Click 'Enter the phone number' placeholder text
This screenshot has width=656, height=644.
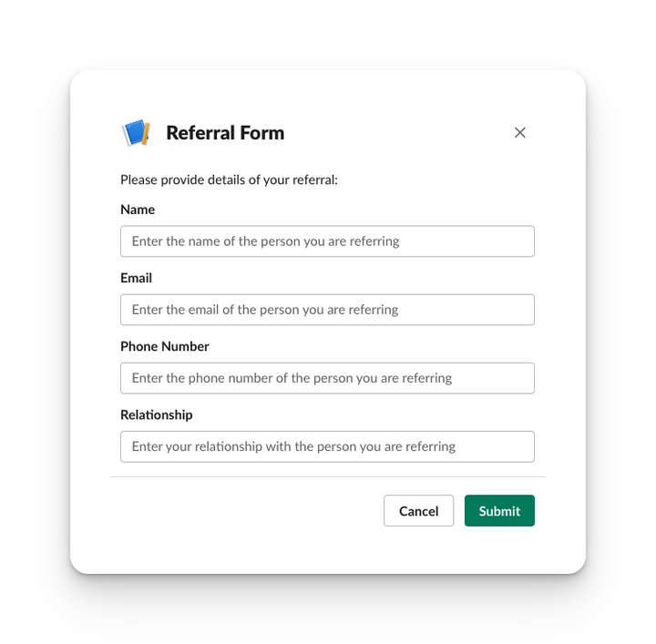click(292, 378)
